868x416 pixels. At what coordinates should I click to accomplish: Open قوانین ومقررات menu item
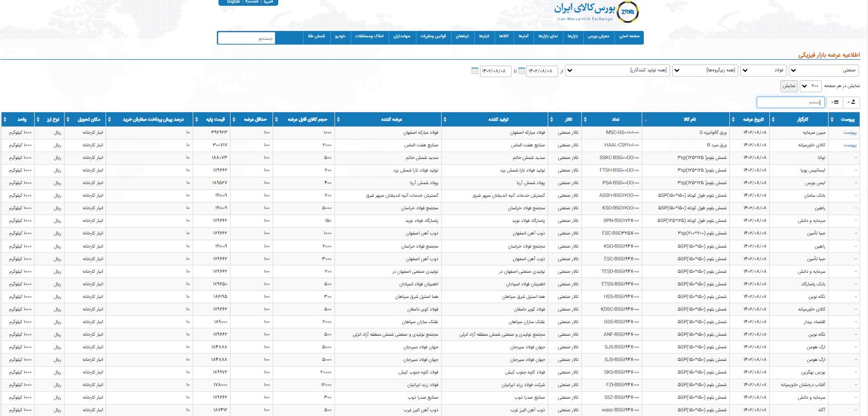433,37
